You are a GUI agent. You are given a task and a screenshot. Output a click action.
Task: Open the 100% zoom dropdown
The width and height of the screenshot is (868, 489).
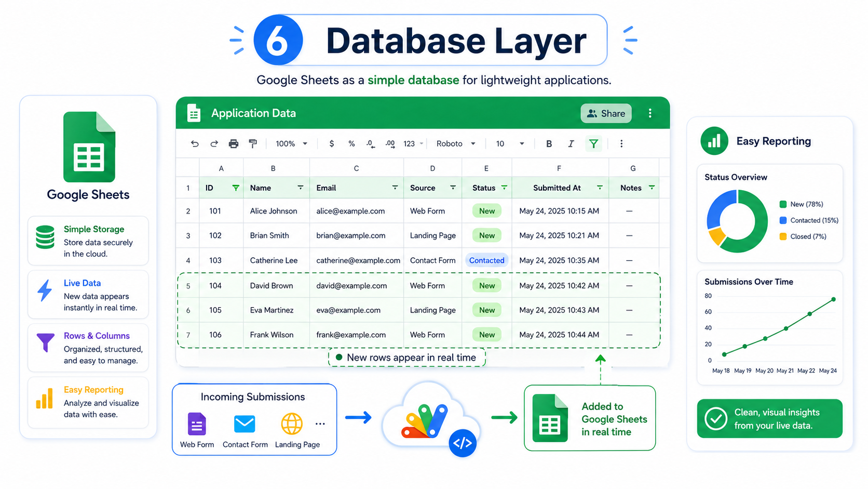click(292, 144)
